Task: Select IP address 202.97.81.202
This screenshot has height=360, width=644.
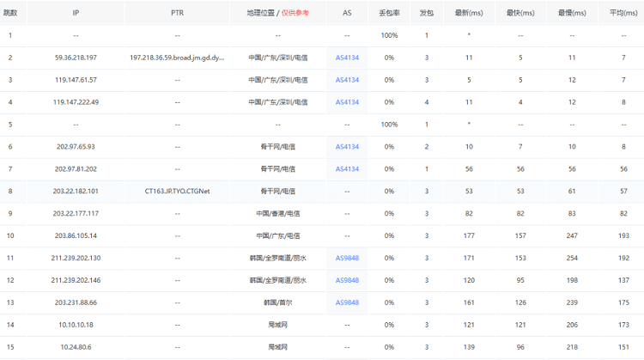Action: click(76, 169)
